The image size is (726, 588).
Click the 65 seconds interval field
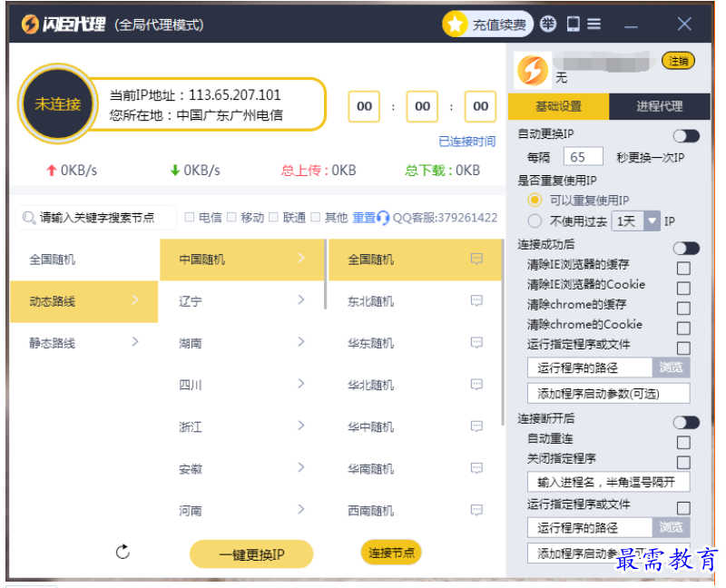click(x=583, y=156)
